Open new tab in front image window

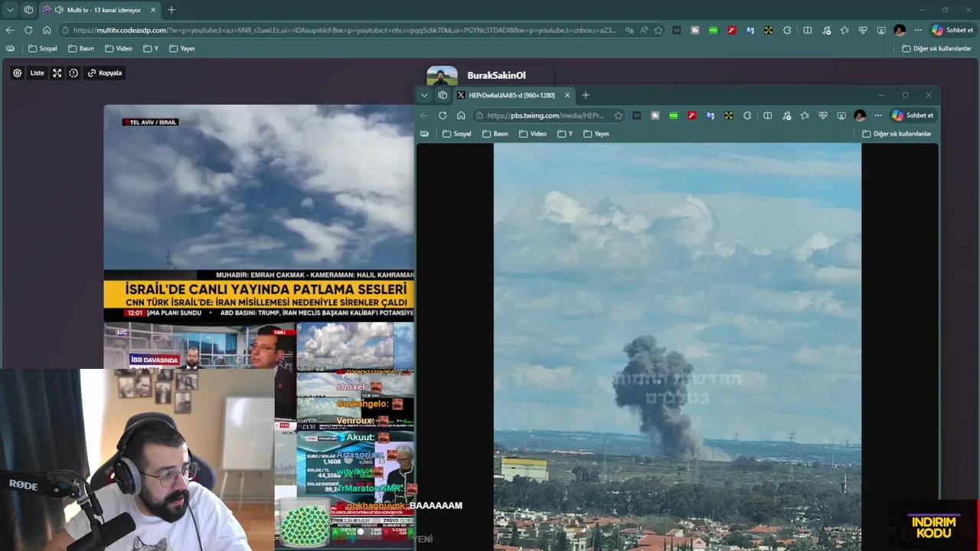[586, 95]
